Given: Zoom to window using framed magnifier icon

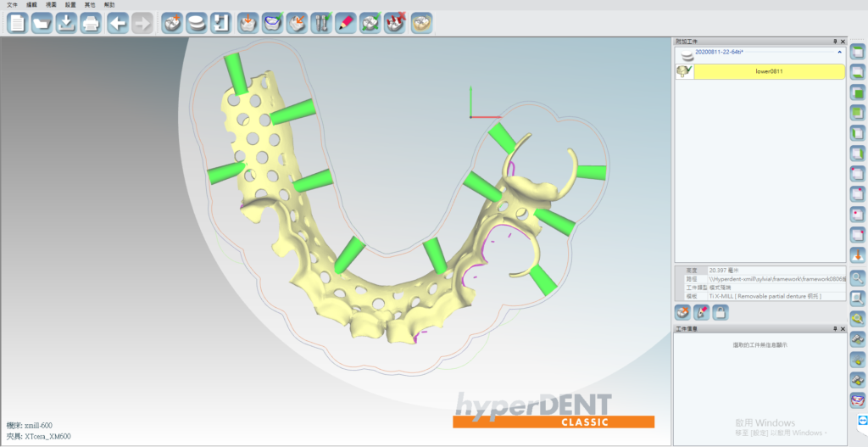Looking at the screenshot, I should point(858,298).
